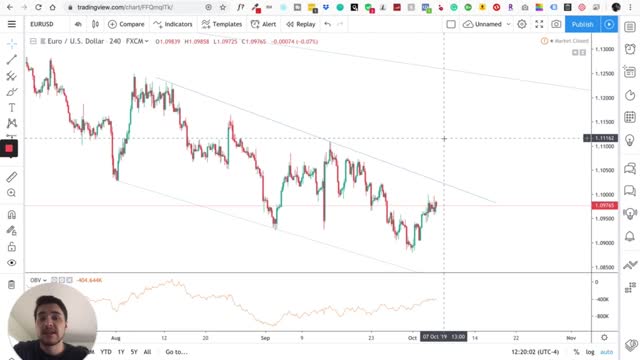Start streaming with blue play button
The width and height of the screenshot is (640, 360).
pyautogui.click(x=609, y=24)
